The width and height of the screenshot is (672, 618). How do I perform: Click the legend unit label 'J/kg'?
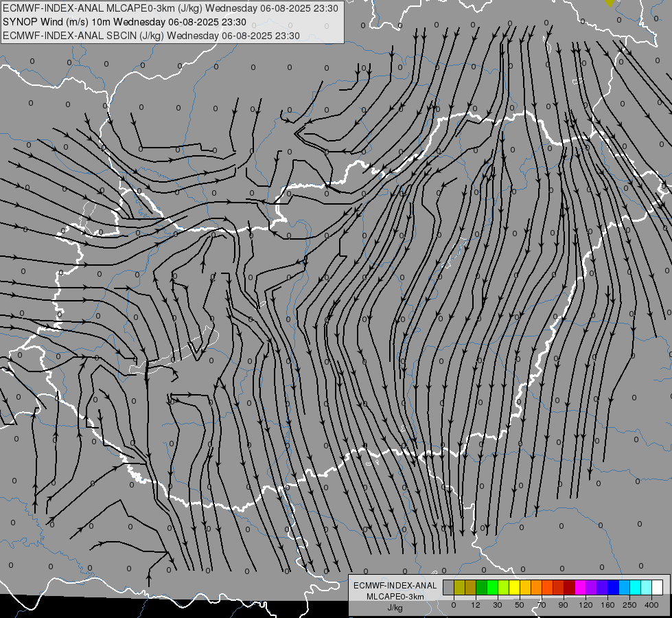click(395, 608)
